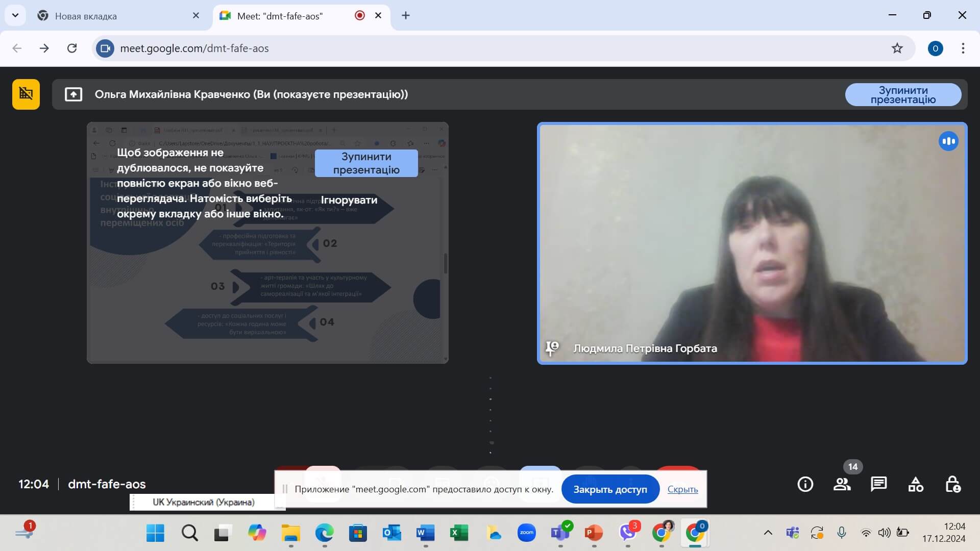Show hidden system tray icons chevron

tap(768, 533)
